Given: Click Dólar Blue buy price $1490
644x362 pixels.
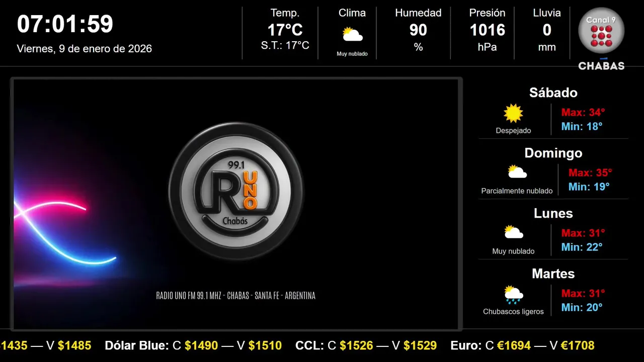Looking at the screenshot, I should (201, 345).
